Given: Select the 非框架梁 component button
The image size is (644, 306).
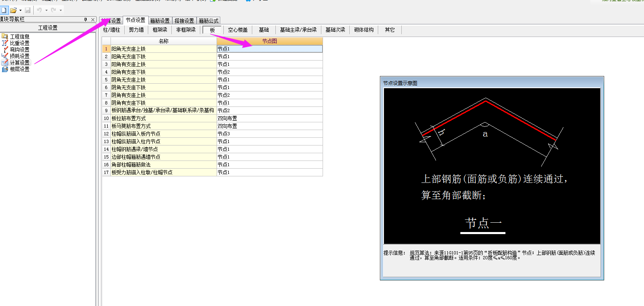Looking at the screenshot, I should pos(186,30).
